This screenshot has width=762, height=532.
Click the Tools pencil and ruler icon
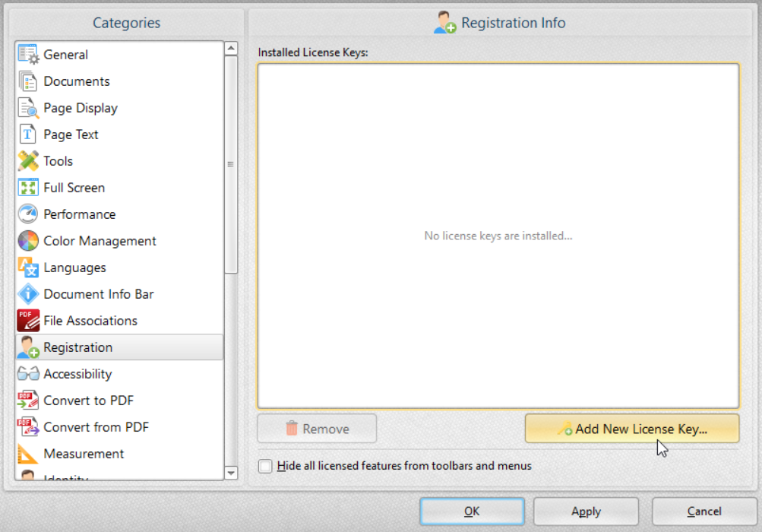pos(28,161)
